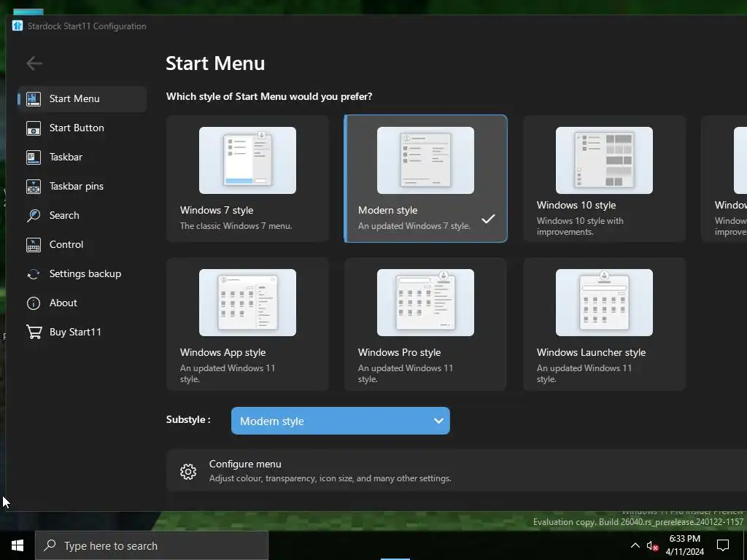Click the Settings backup sync icon

[34, 274]
